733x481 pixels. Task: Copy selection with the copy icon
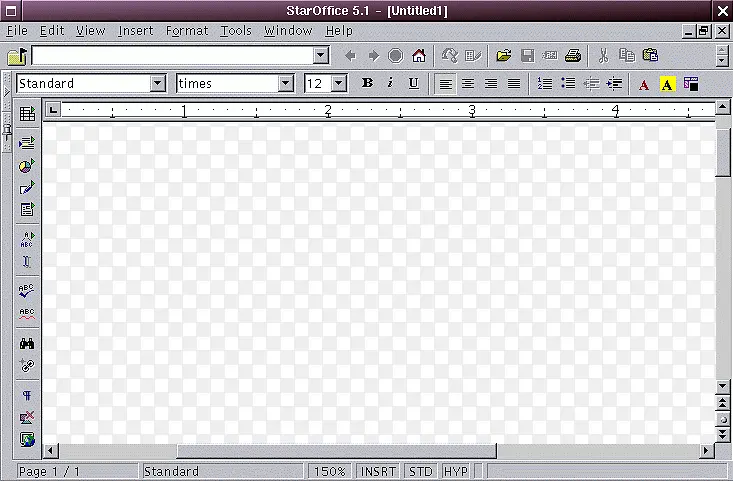(627, 56)
